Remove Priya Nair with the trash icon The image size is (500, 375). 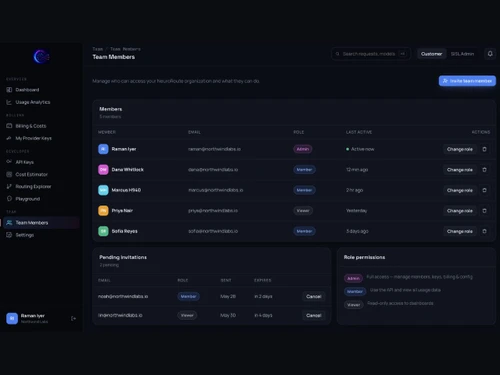[x=484, y=211]
